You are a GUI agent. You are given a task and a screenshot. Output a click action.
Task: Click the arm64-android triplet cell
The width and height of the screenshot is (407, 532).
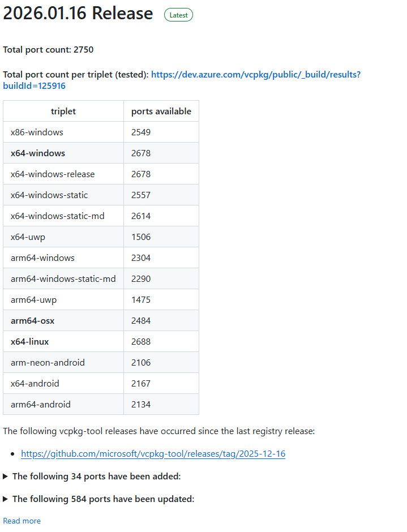pyautogui.click(x=41, y=405)
